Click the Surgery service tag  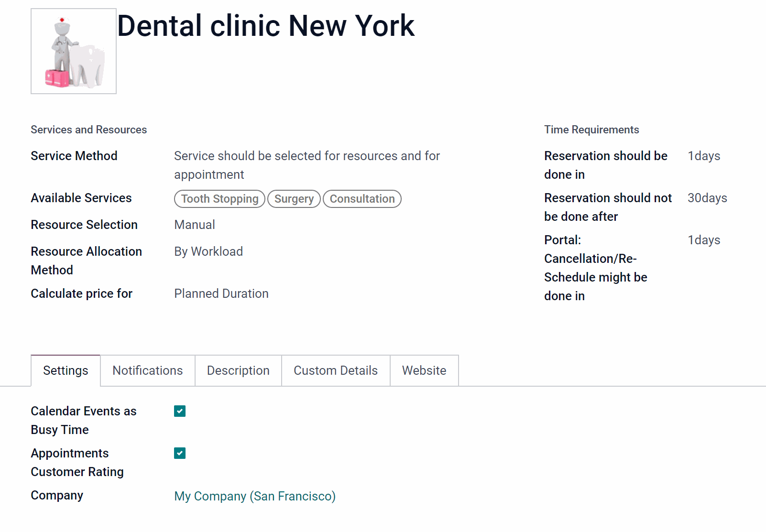(x=294, y=199)
